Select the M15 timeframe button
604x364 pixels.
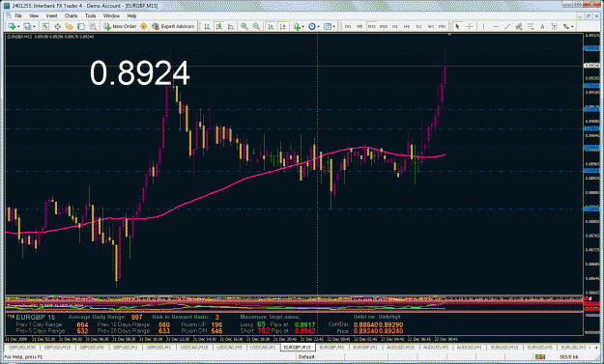[371, 26]
